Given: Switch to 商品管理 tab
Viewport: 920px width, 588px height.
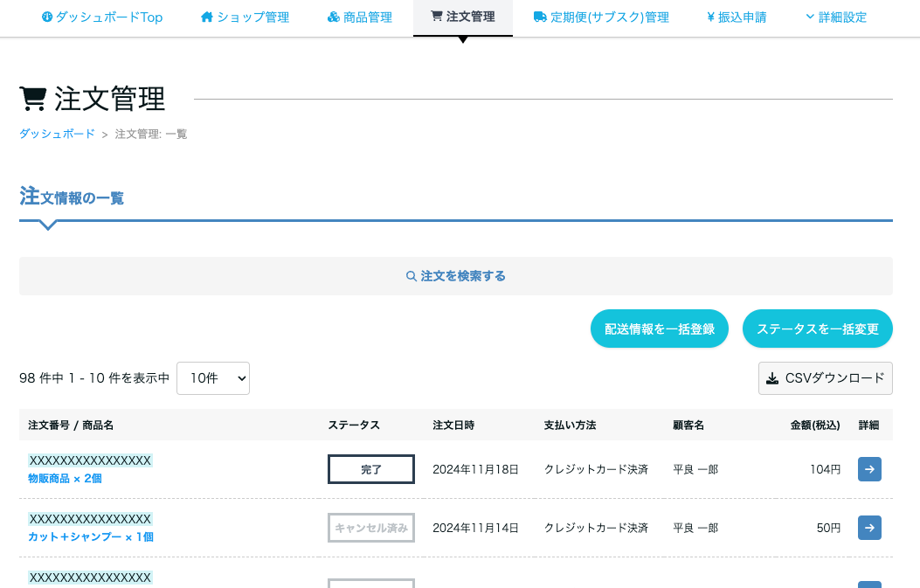Looking at the screenshot, I should 359,17.
